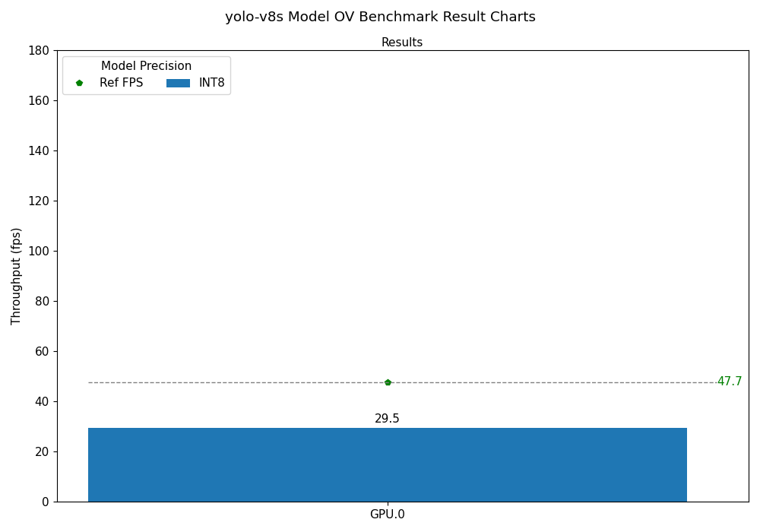Click the 80 y-axis tick label
Image resolution: width=760 pixels, height=532 pixels.
(41, 302)
